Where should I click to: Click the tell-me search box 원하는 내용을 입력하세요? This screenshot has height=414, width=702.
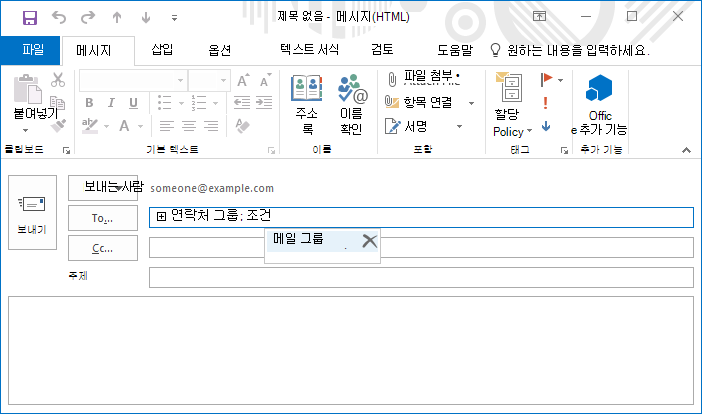pyautogui.click(x=569, y=50)
